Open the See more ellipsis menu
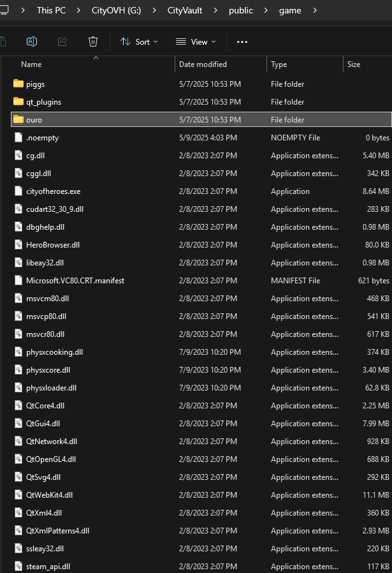 (x=242, y=41)
